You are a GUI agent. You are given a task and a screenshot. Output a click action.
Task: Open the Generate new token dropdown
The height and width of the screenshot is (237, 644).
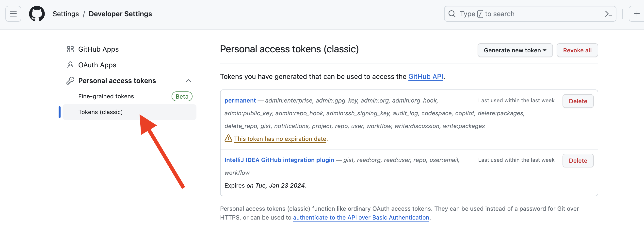(515, 50)
